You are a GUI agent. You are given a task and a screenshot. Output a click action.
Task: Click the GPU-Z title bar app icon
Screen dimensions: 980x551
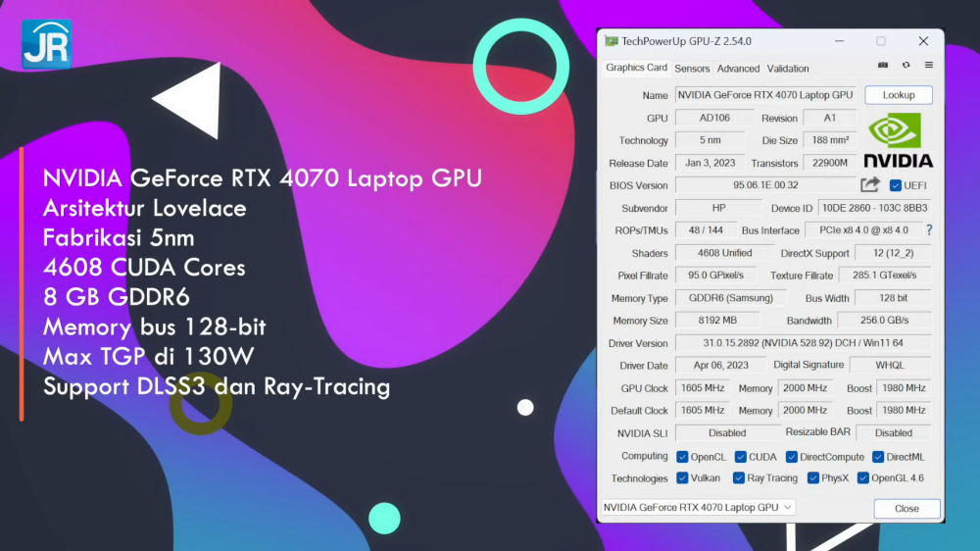611,41
